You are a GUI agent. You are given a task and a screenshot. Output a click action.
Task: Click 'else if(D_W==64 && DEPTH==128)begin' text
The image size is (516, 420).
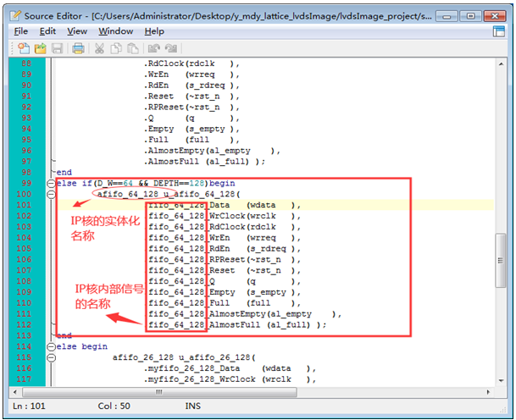coord(146,183)
